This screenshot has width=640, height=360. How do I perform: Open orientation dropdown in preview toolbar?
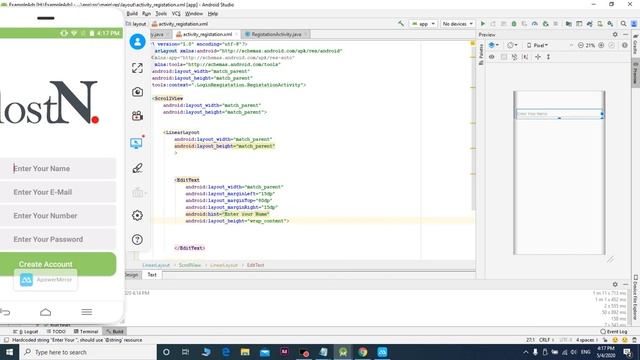(512, 45)
